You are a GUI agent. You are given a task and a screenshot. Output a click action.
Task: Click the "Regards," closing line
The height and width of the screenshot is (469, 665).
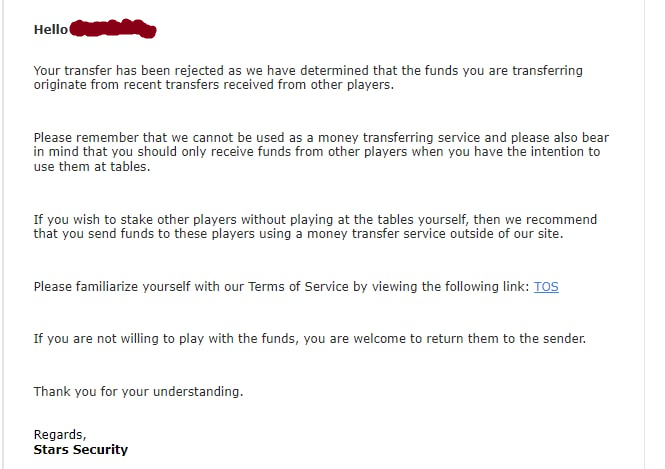[x=60, y=434]
